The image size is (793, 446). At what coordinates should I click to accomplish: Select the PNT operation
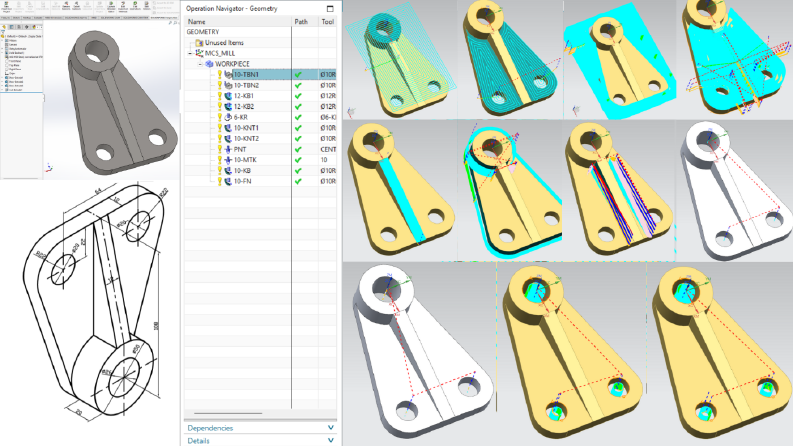coord(240,149)
